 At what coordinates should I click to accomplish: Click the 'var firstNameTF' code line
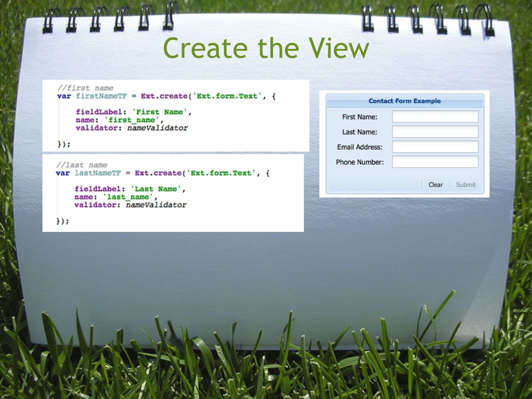point(166,96)
